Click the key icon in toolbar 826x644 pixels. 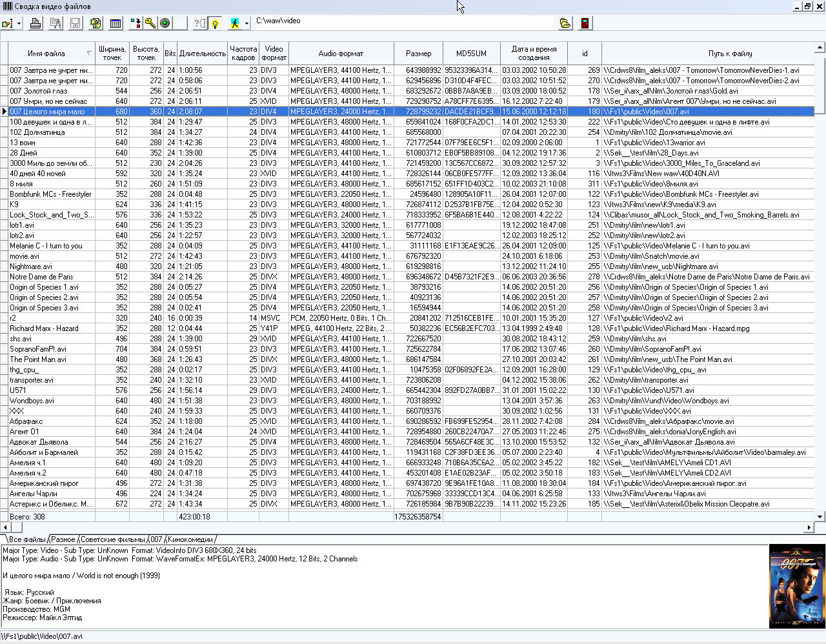point(150,23)
